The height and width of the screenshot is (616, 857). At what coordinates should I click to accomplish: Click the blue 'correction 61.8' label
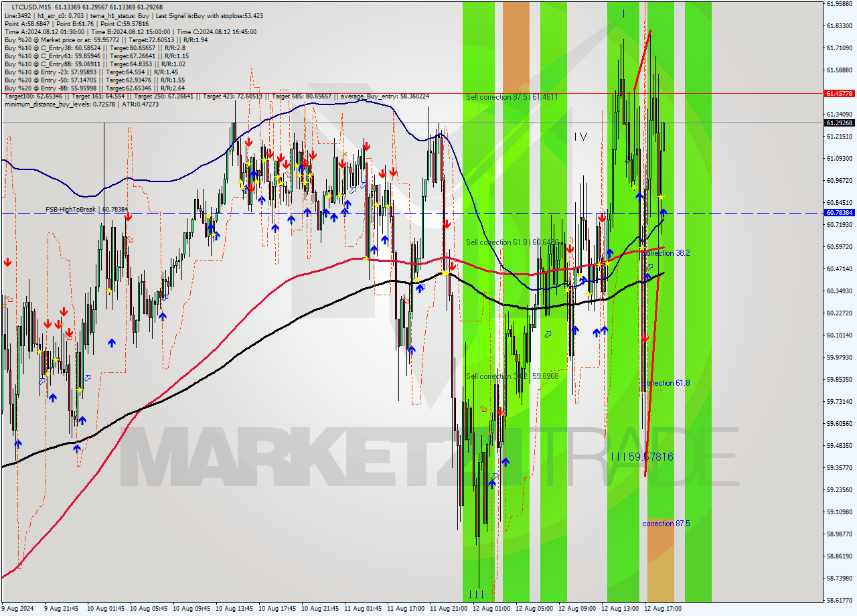click(x=666, y=383)
